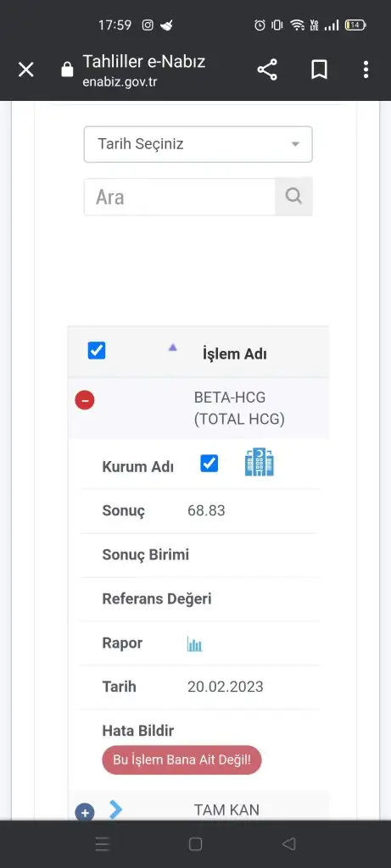Click the blue chevron beside TAM KAN
391x868 pixels.
(x=115, y=810)
